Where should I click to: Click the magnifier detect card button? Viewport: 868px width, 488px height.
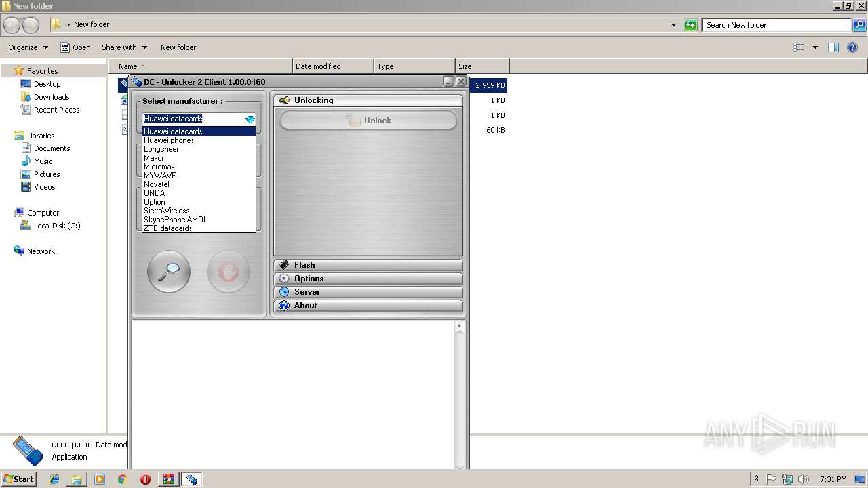[x=169, y=272]
